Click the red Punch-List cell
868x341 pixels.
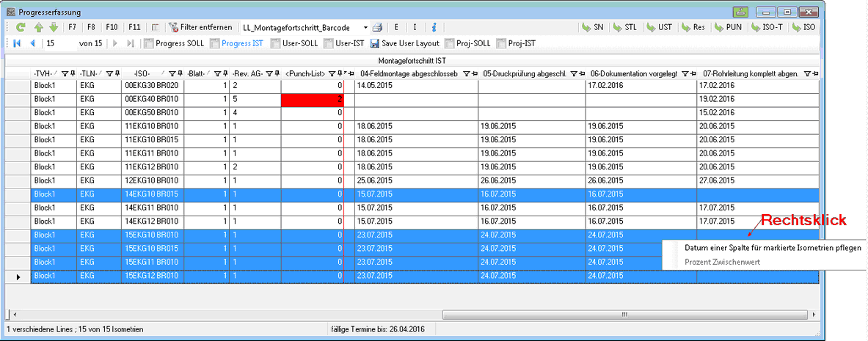(313, 99)
